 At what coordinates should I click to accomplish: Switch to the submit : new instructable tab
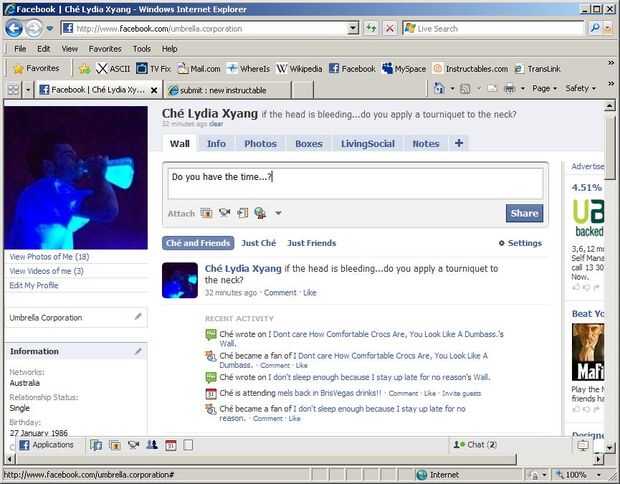(227, 90)
